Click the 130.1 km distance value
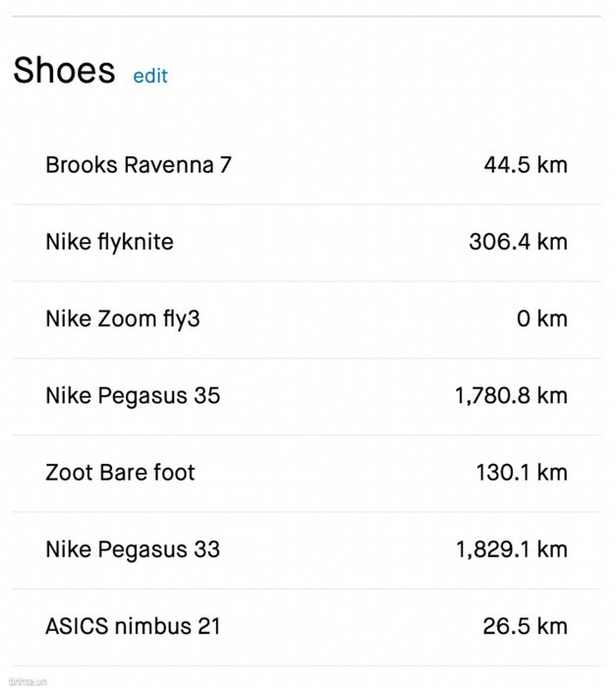616x688 pixels. pyautogui.click(x=522, y=473)
